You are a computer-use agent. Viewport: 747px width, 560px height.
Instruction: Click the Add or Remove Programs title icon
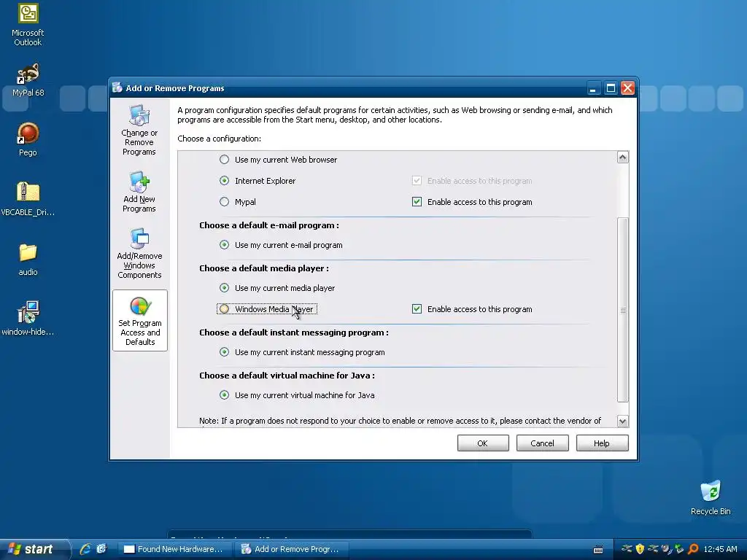pos(117,87)
